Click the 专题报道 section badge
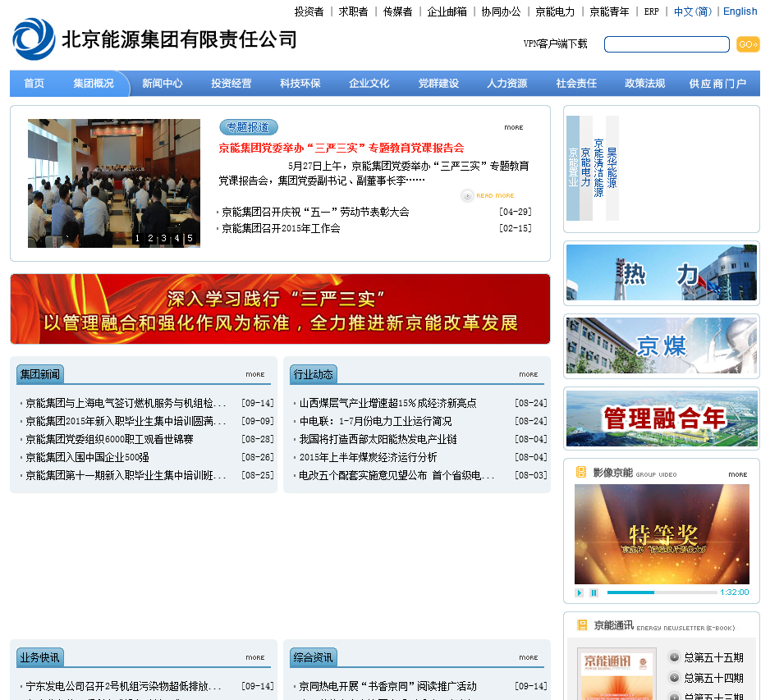This screenshot has width=770, height=700. [249, 127]
